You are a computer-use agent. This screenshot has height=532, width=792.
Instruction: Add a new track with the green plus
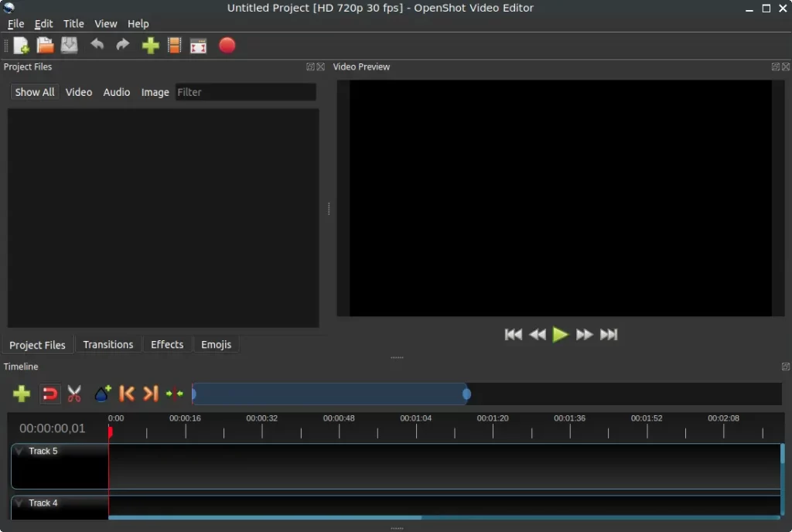click(21, 394)
